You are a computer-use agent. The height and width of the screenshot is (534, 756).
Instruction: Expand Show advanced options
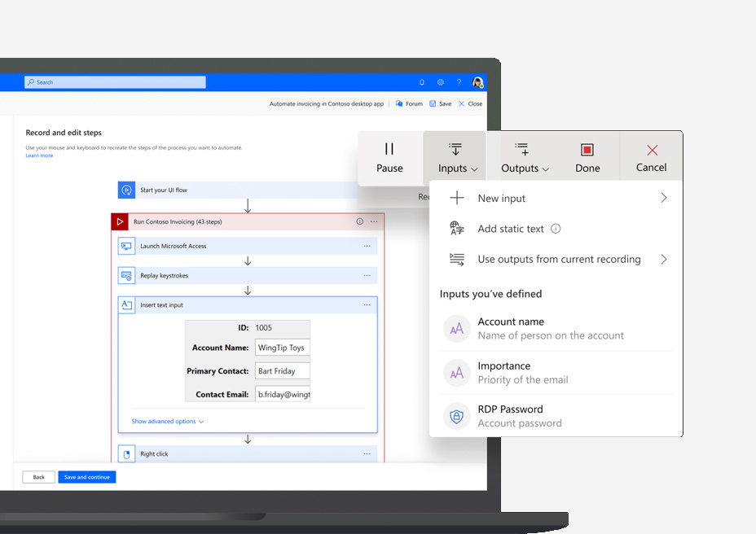(x=168, y=422)
